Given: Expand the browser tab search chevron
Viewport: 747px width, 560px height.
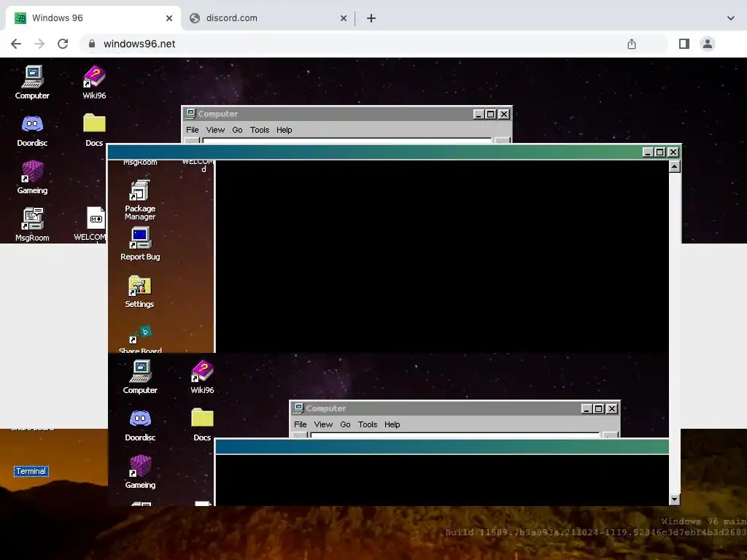Looking at the screenshot, I should click(x=731, y=18).
